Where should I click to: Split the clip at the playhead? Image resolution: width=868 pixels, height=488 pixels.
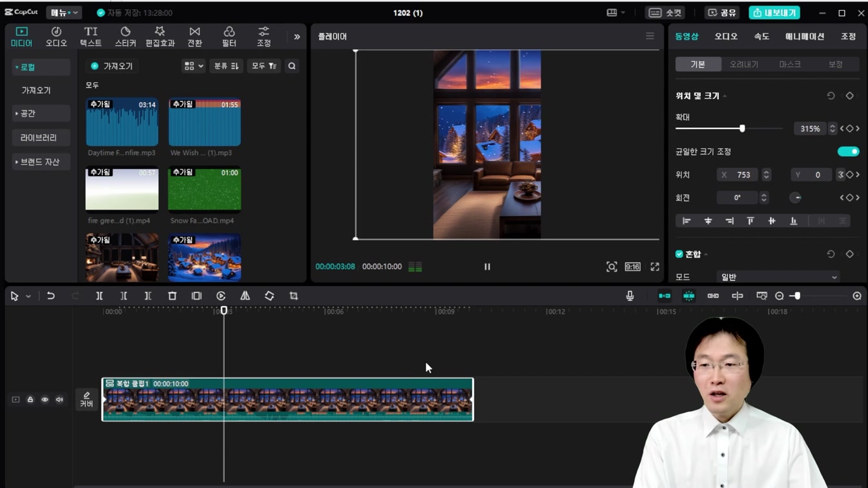99,296
